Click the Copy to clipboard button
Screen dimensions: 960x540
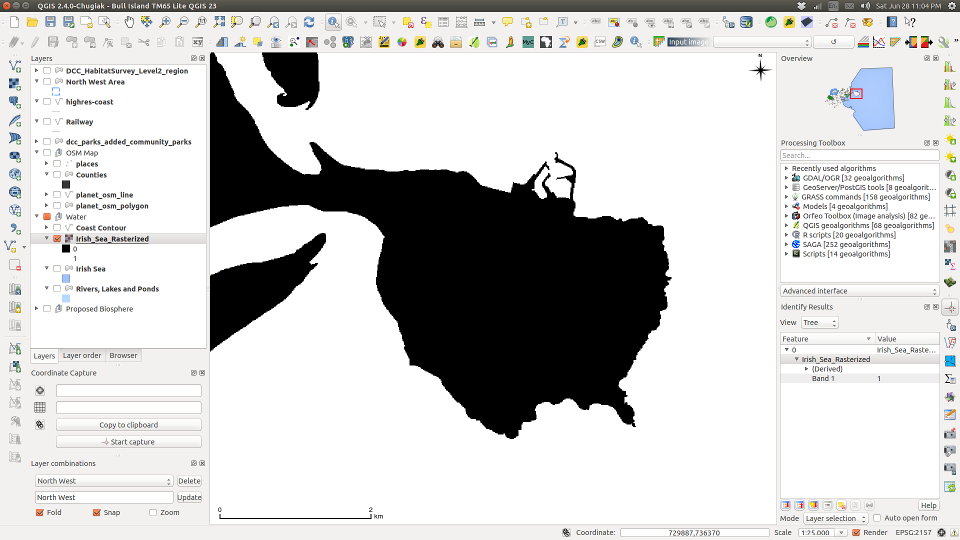coord(128,425)
